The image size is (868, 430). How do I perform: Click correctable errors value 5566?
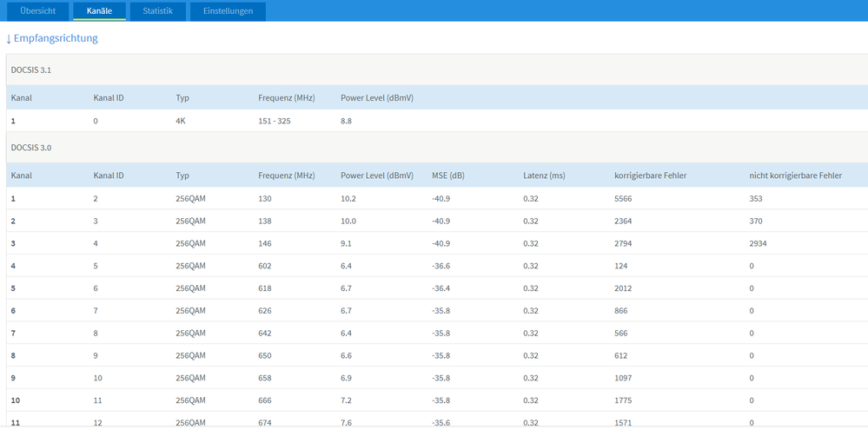tap(623, 199)
